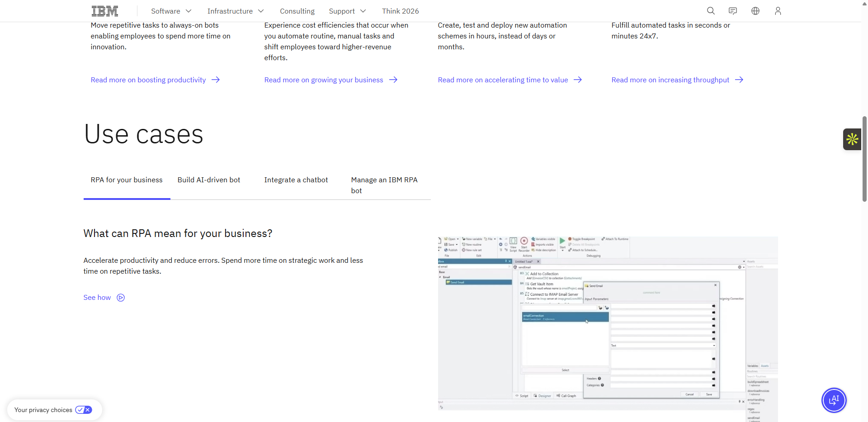Open the chat support icon
Image resolution: width=868 pixels, height=422 pixels.
pyautogui.click(x=732, y=10)
